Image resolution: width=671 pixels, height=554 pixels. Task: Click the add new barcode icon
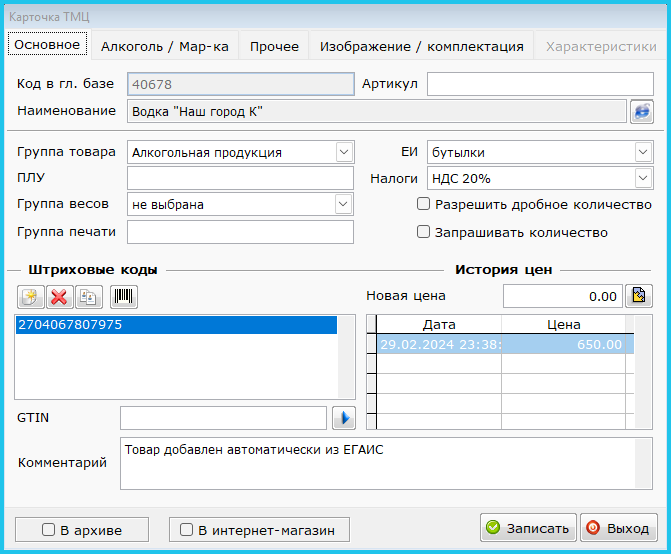click(30, 297)
